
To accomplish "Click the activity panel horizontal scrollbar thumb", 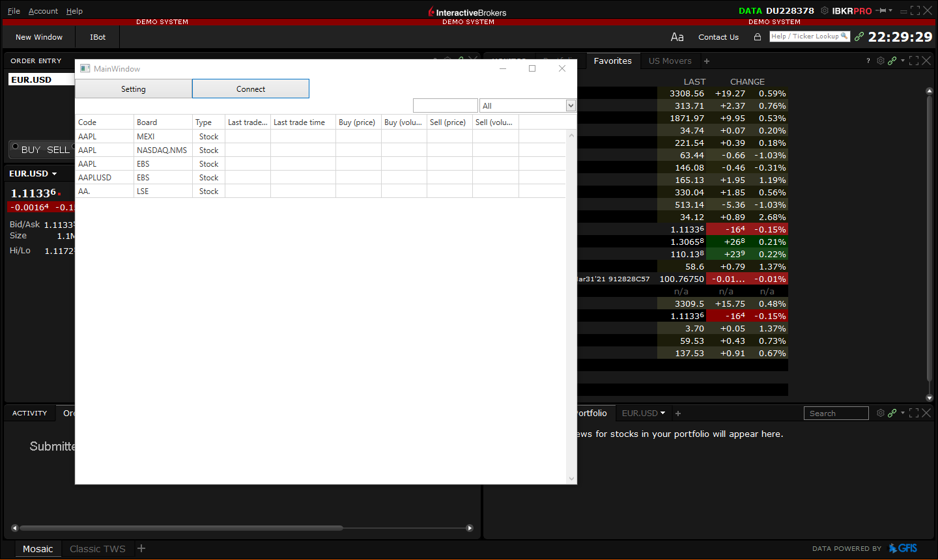I will pyautogui.click(x=181, y=528).
